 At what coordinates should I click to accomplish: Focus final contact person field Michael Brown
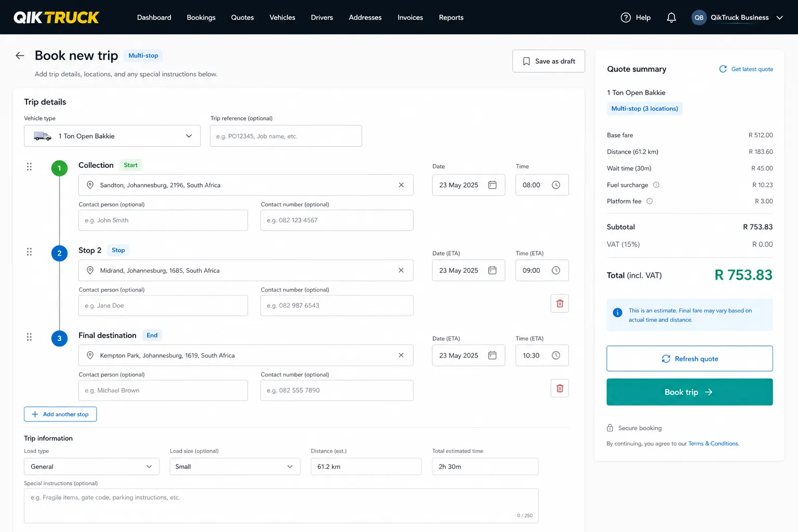pyautogui.click(x=163, y=390)
